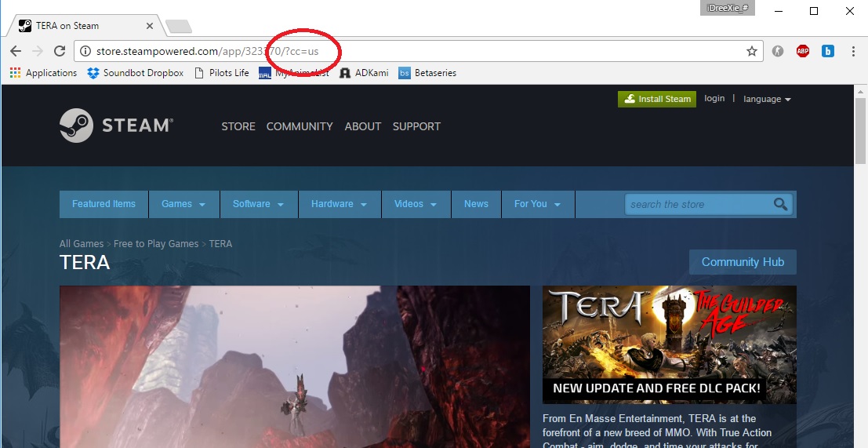
Task: Click the browser back arrow
Action: pos(16,52)
